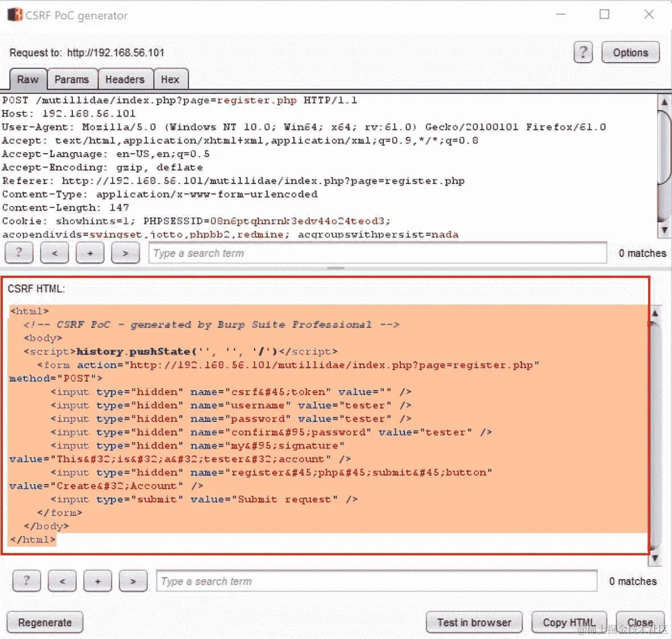Screen dimensions: 672x639
Task: Click the Burp Suite icon in title bar
Action: click(x=15, y=15)
